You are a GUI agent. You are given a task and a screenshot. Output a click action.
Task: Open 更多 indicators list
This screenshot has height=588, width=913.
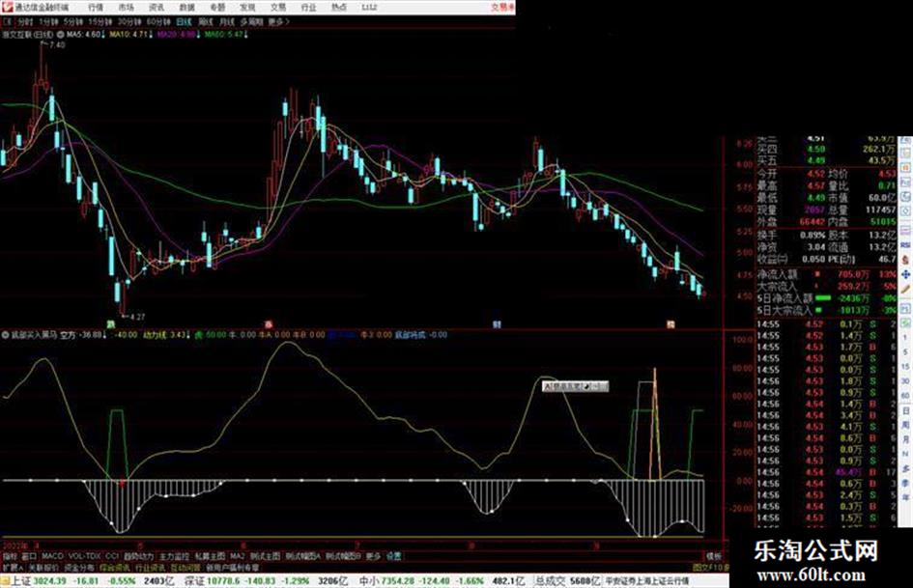point(373,556)
